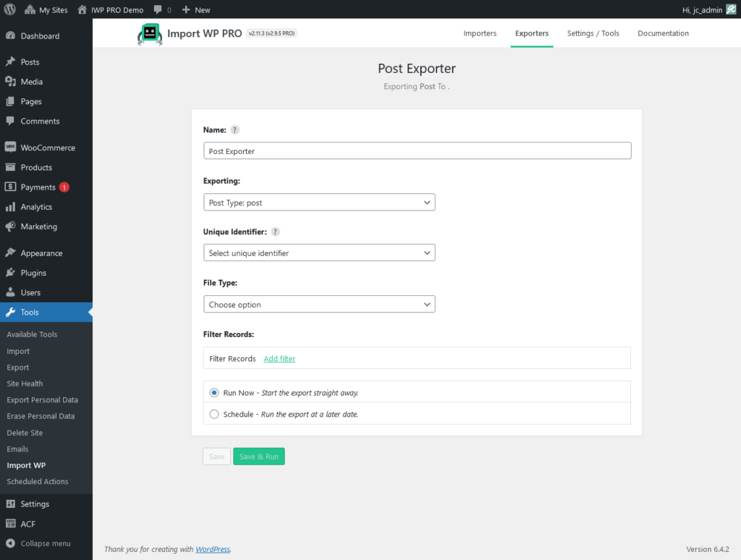741x560 pixels.
Task: Select the Run Now radio button
Action: pyautogui.click(x=213, y=392)
